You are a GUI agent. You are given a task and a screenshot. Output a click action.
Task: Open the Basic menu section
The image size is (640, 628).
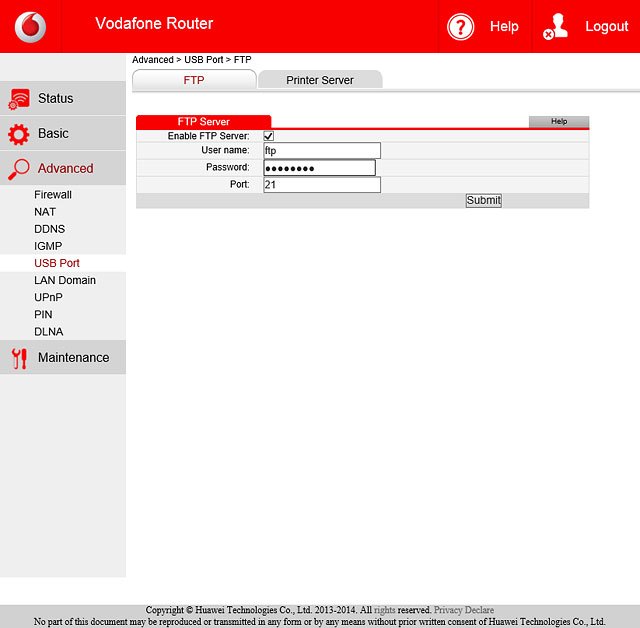[x=63, y=133]
